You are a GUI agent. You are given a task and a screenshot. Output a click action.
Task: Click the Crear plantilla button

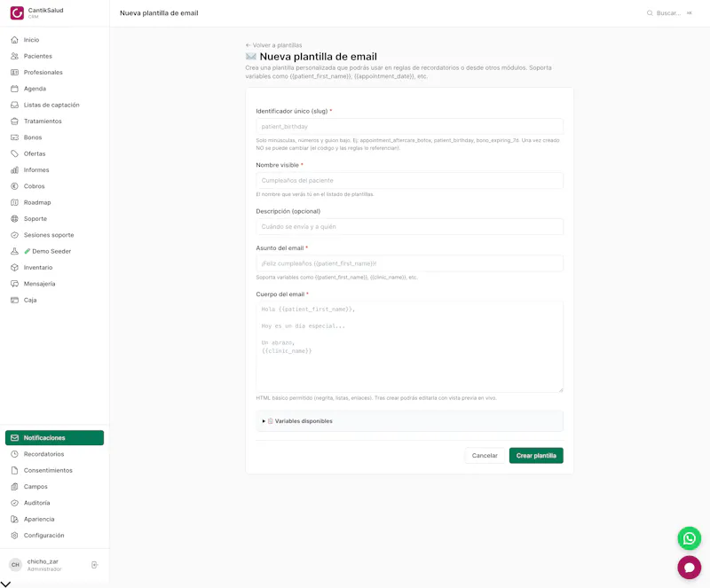(x=536, y=456)
